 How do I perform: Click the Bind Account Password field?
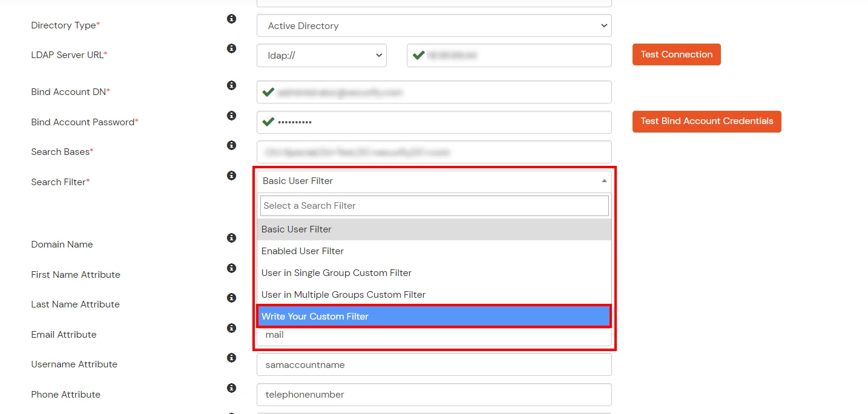tap(434, 122)
